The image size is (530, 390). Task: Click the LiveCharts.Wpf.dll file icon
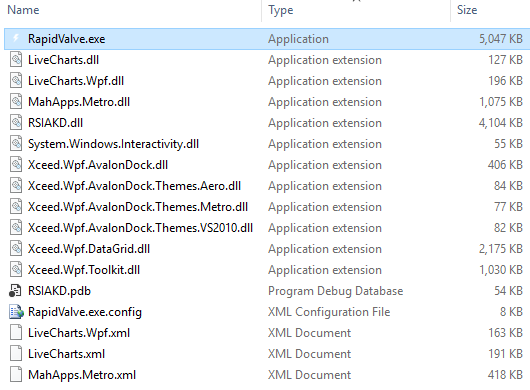pos(16,81)
